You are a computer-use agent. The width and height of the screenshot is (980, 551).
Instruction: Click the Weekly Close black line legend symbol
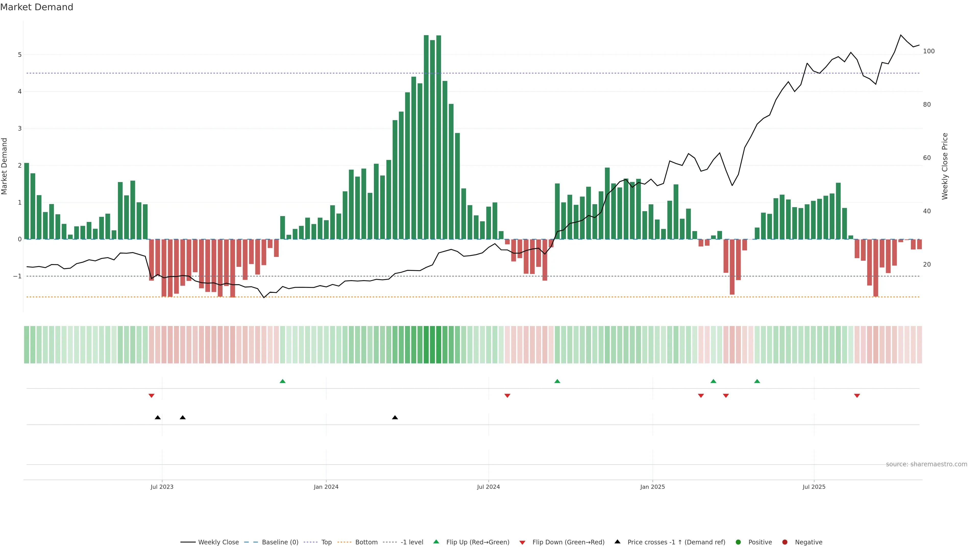tap(188, 542)
